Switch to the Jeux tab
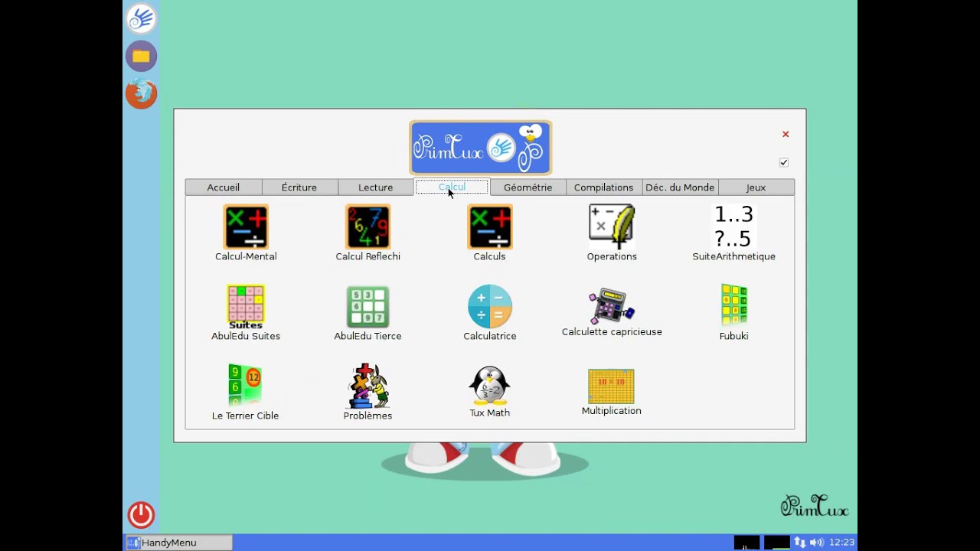Screen dimensions: 980x551 click(x=756, y=187)
